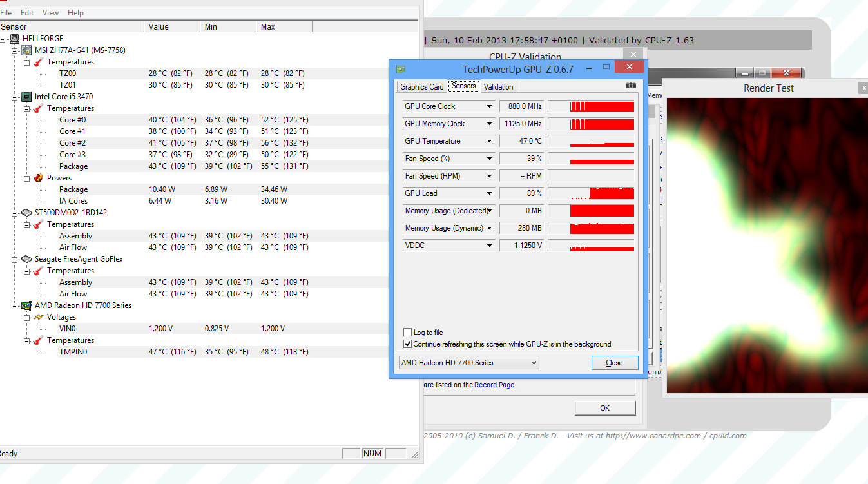This screenshot has width=868, height=484.
Task: Open the File menu
Action: 6,13
